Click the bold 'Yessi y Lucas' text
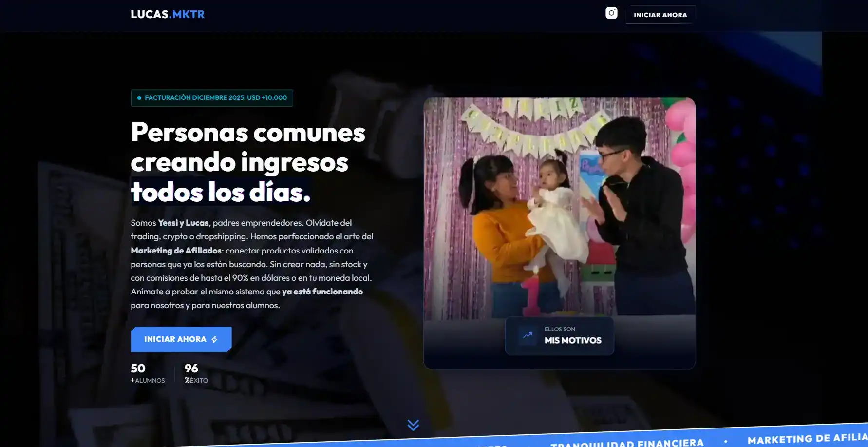 tap(183, 223)
